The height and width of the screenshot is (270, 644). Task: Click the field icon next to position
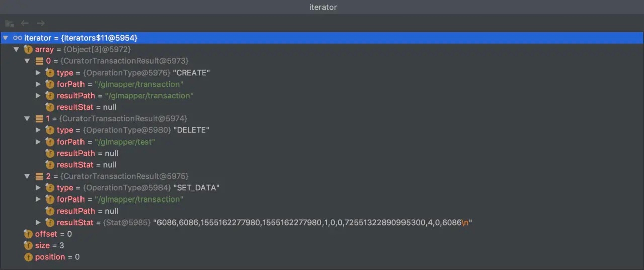pyautogui.click(x=28, y=257)
